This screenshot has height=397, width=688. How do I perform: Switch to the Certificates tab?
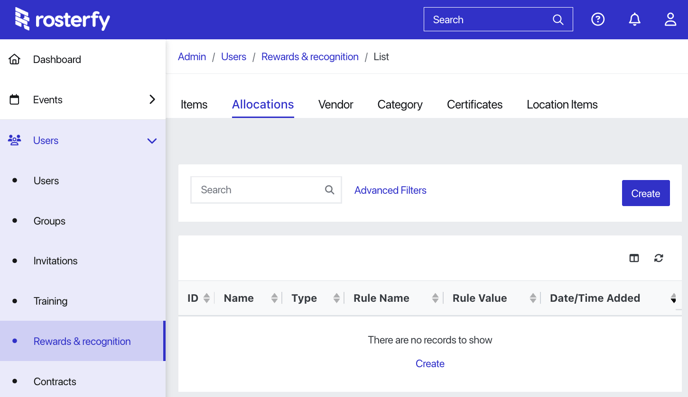tap(474, 104)
